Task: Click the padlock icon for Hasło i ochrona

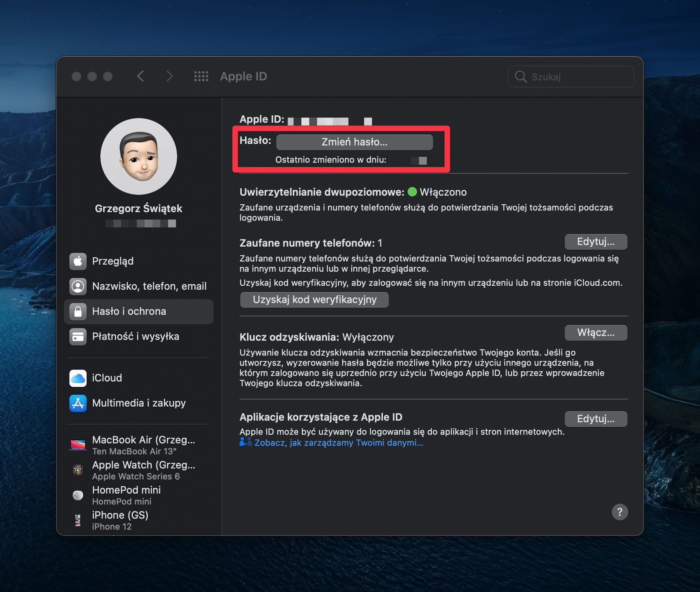Action: click(78, 311)
